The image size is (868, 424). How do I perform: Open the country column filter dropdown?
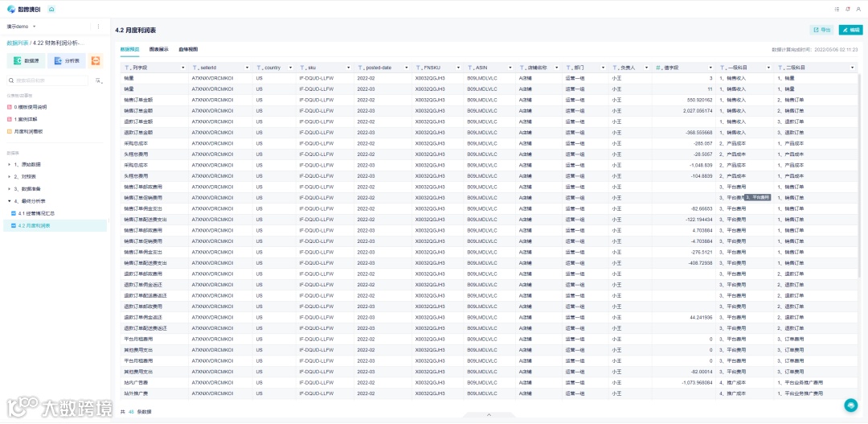tap(291, 68)
